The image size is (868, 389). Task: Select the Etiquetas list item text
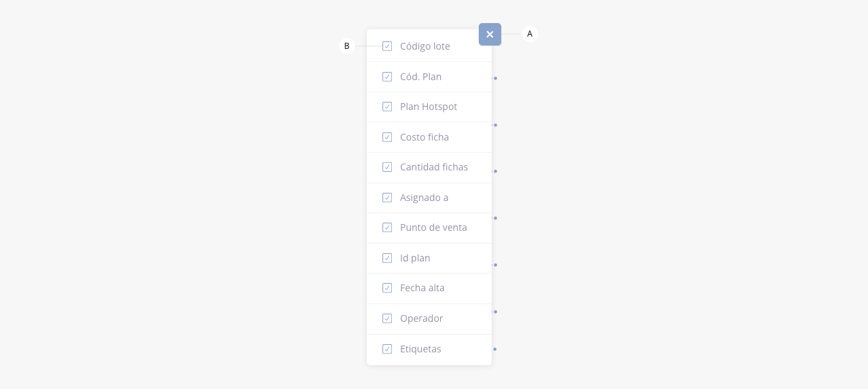pos(420,349)
